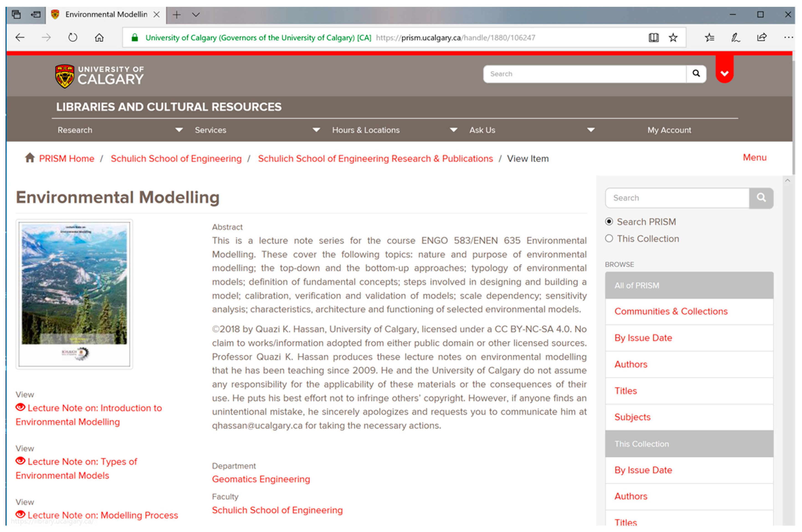This screenshot has height=532, width=802.
Task: Click eye icon for Introduction lecture note
Action: [21, 407]
